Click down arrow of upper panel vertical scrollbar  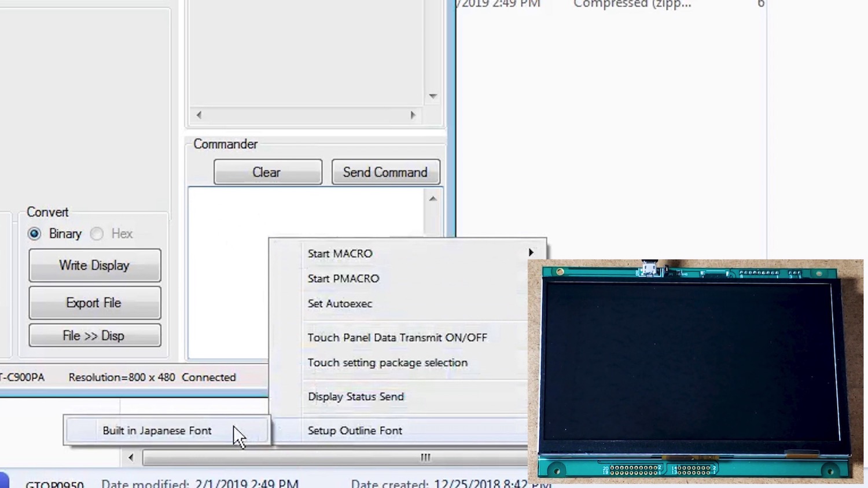coord(433,96)
